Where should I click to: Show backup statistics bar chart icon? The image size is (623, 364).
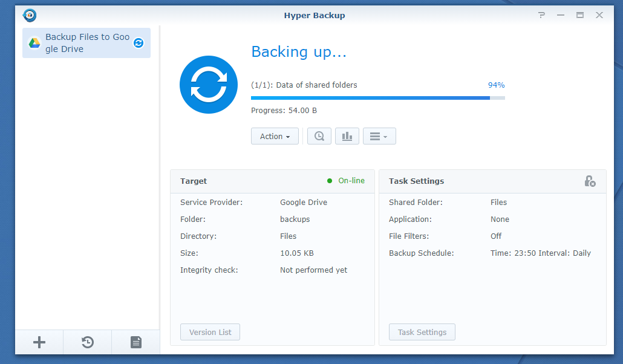click(x=347, y=136)
